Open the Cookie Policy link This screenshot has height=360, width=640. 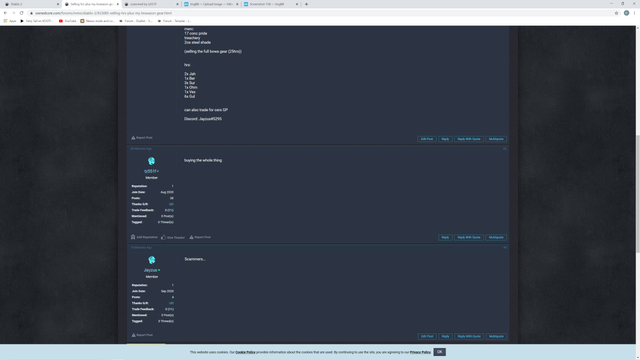pos(245,352)
